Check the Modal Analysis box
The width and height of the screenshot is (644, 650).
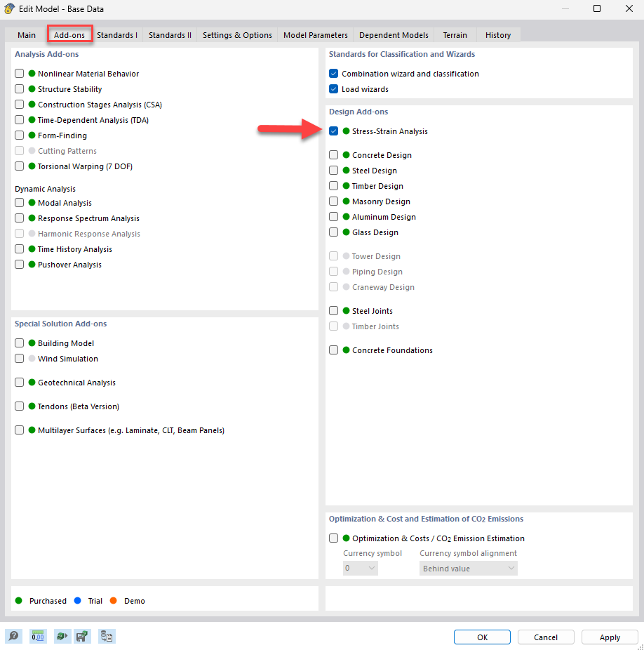20,203
